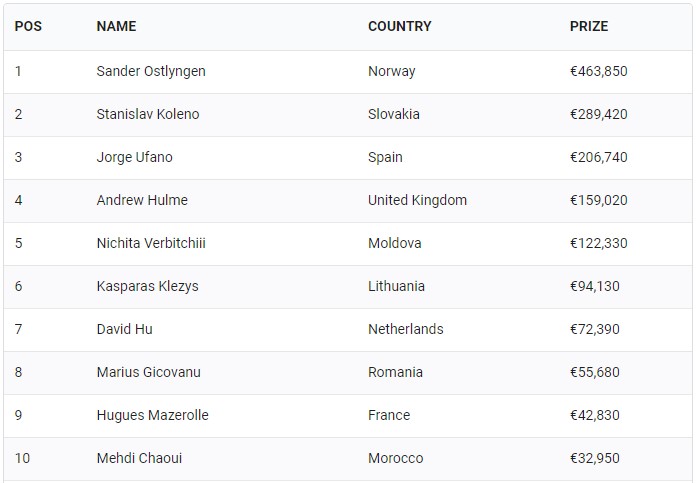
Task: Select player name Stanislav Koleno
Action: [x=148, y=114]
